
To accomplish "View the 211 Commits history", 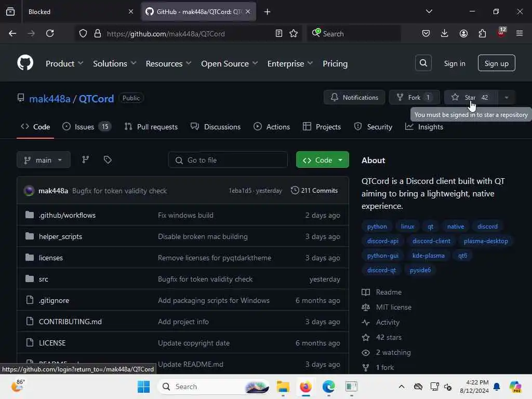I will click(314, 191).
